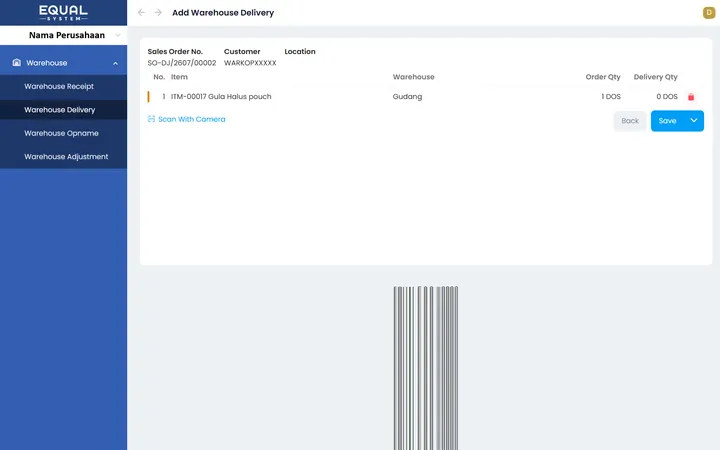Click the back navigation arrow icon
This screenshot has width=720, height=450.
(141, 12)
